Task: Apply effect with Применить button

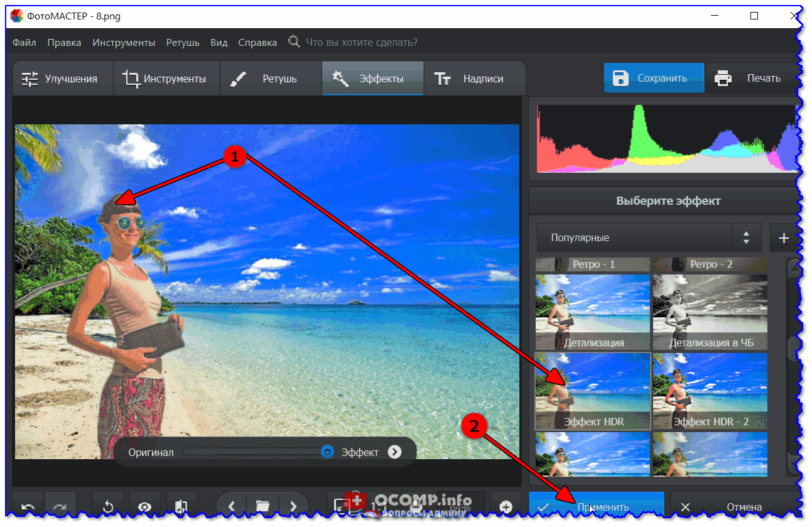Action: pyautogui.click(x=596, y=506)
